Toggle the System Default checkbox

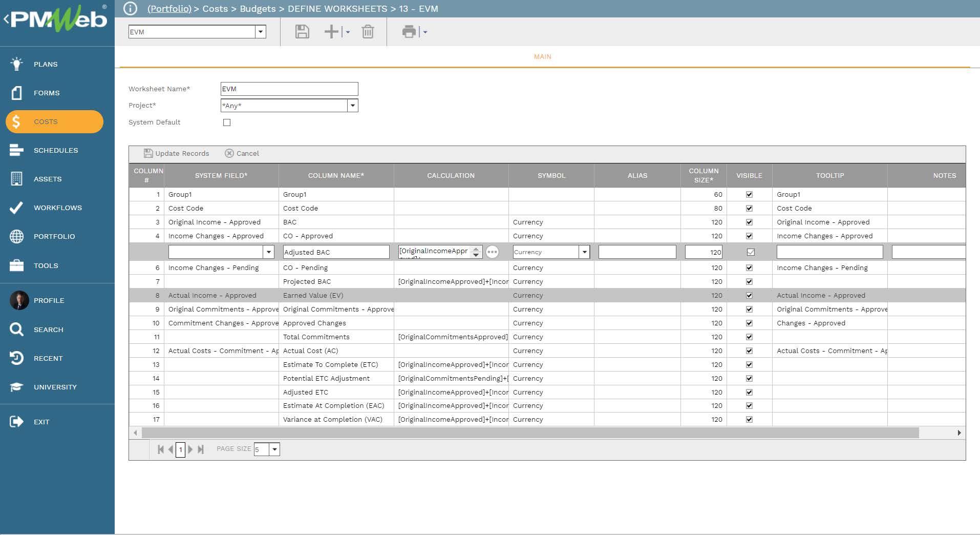[227, 122]
